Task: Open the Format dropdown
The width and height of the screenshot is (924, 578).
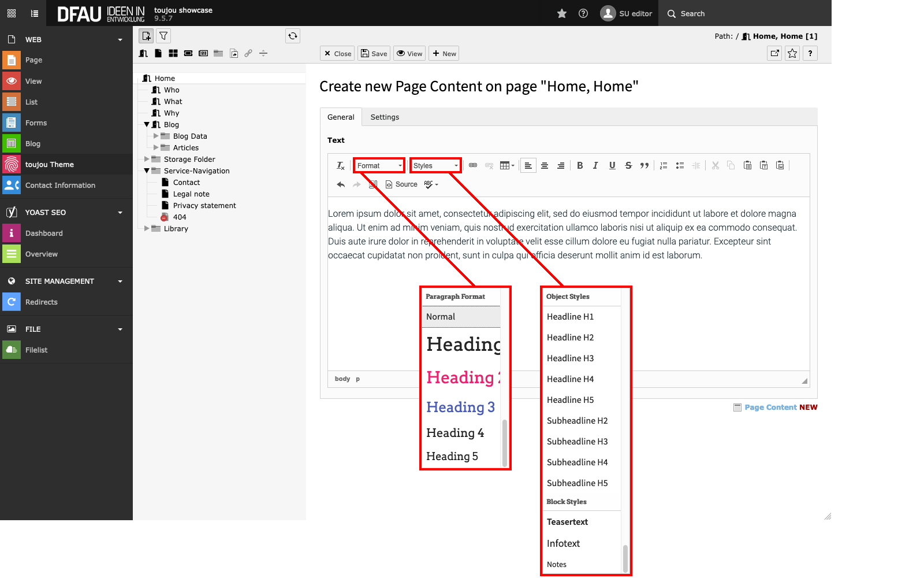Action: 379,166
